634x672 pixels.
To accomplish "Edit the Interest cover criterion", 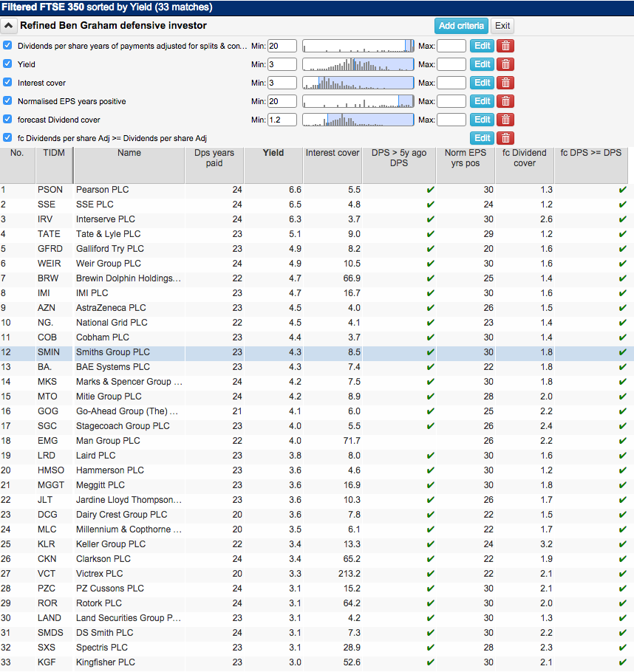I will [x=482, y=83].
